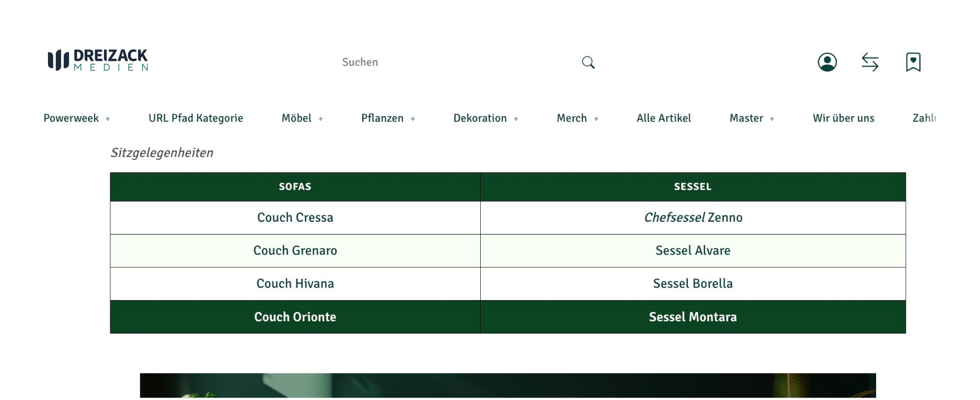The image size is (980, 400).
Task: Open Chefsessel Zenno link
Action: 693,217
